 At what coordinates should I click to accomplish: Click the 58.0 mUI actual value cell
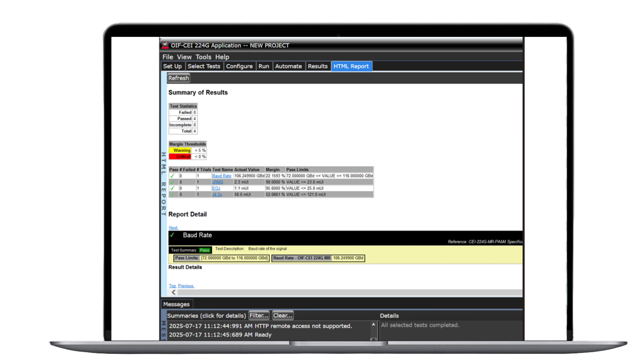(x=249, y=194)
